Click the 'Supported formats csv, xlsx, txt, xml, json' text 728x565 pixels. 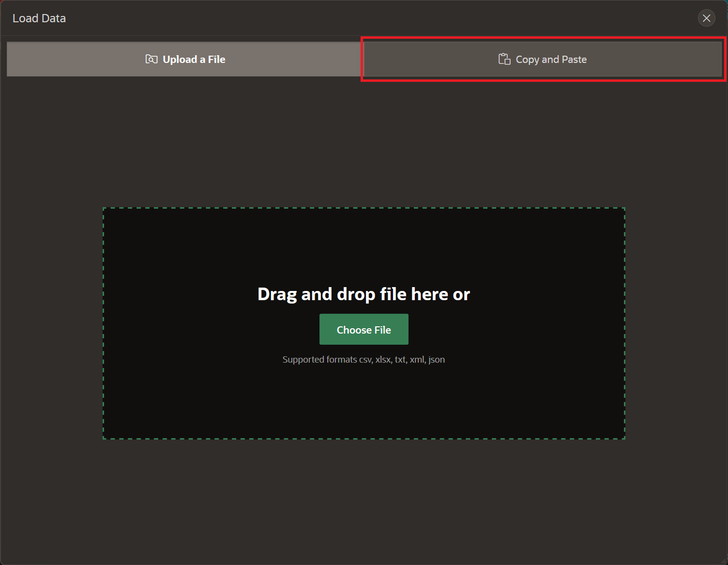364,359
